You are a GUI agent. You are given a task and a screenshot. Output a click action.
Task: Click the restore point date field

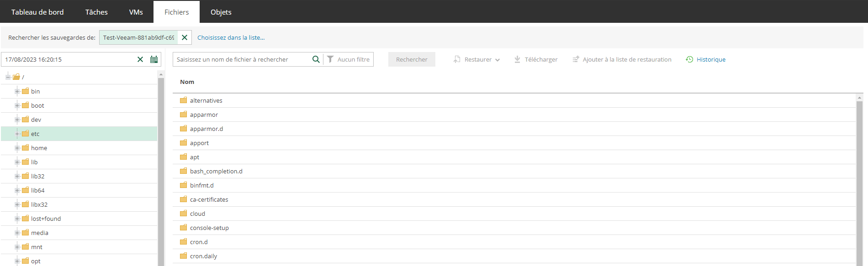coord(69,59)
